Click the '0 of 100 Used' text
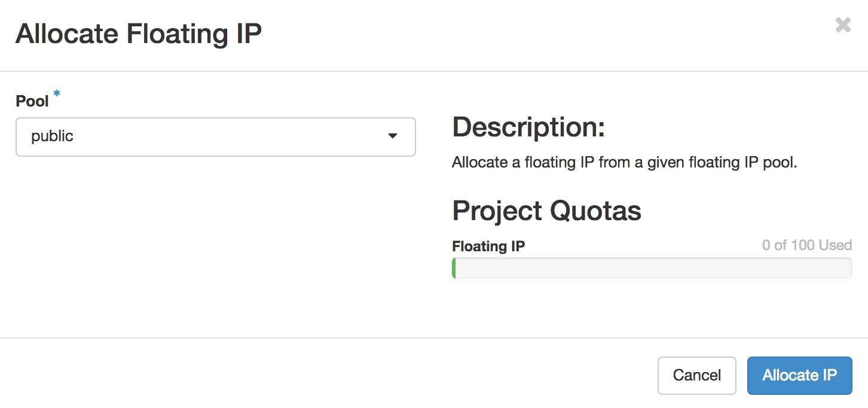 806,245
